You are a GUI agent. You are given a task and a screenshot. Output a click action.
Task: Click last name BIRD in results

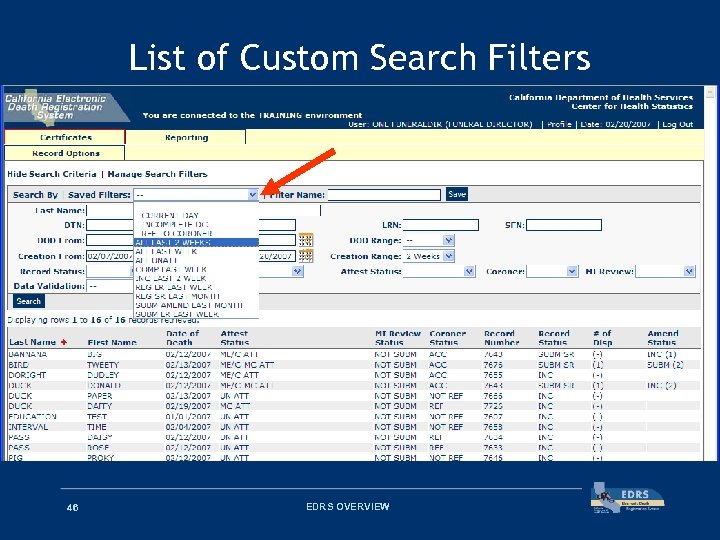click(19, 365)
